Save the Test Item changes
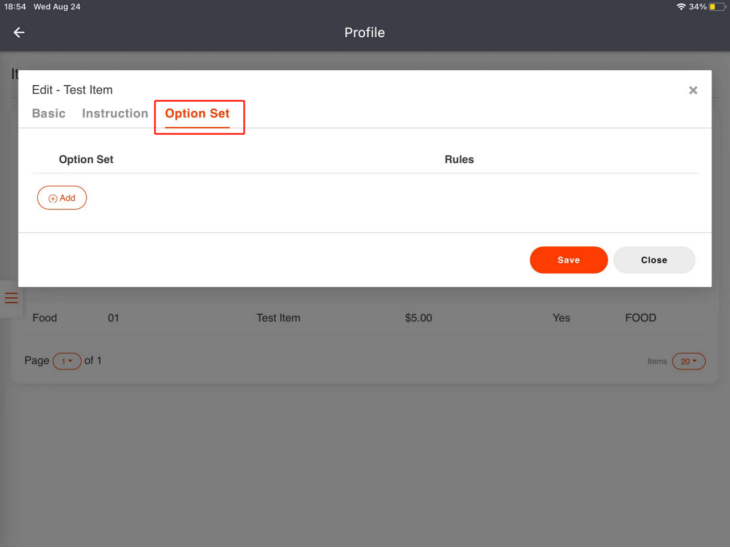Viewport: 730px width, 548px height. click(x=568, y=260)
